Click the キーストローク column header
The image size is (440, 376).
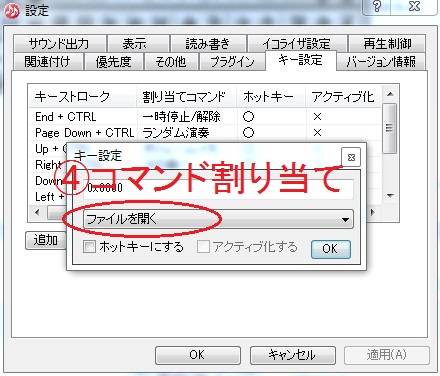coord(82,97)
